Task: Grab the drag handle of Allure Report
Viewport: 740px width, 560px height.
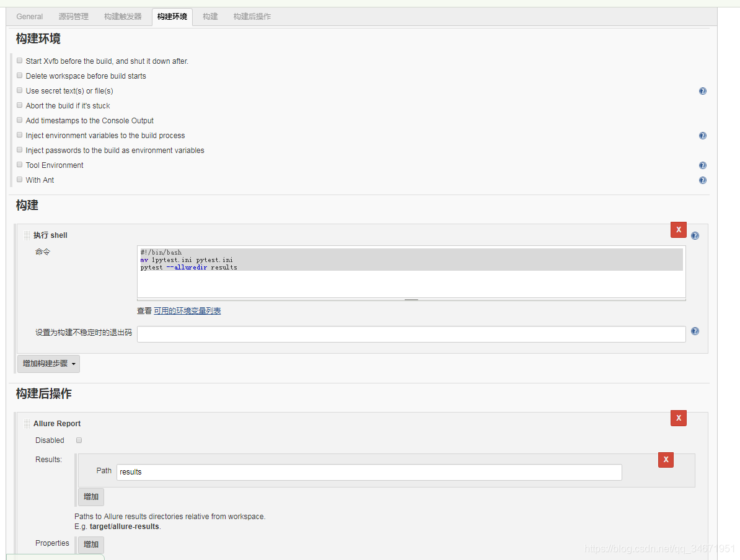Action: [27, 424]
